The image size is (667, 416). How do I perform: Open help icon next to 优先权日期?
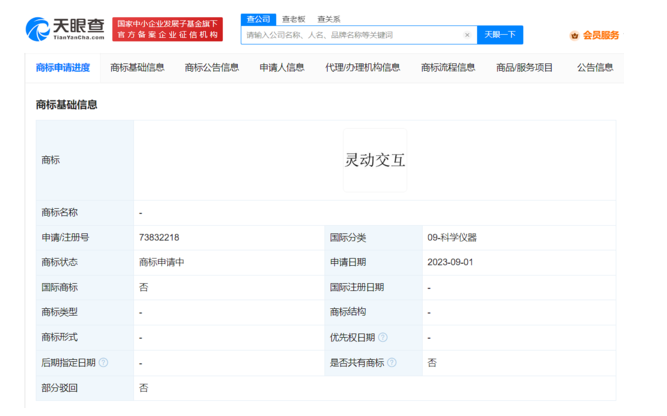tap(383, 337)
